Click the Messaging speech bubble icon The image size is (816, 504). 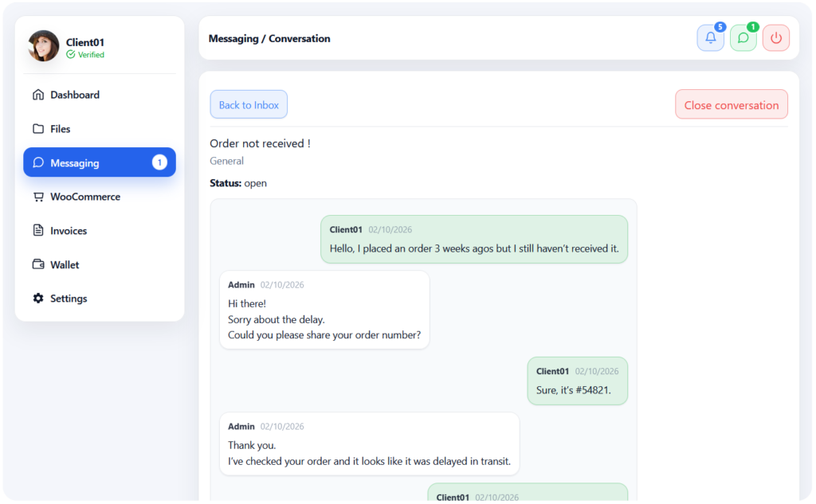[x=38, y=163]
